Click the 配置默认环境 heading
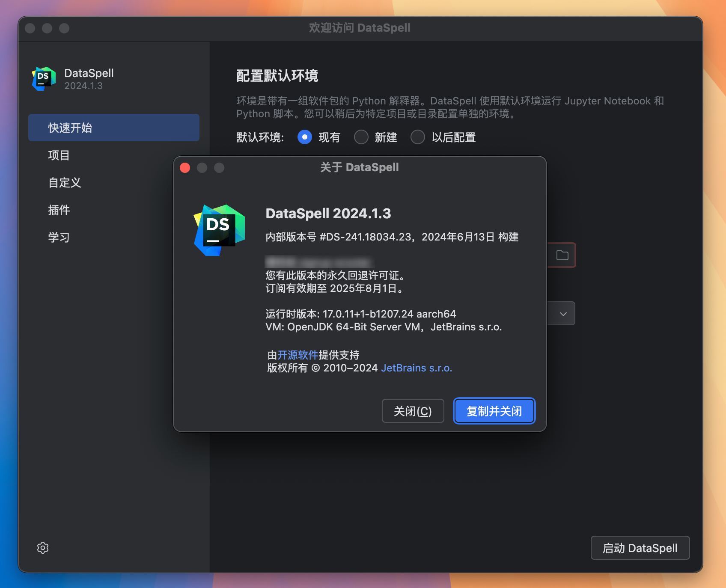Viewport: 726px width, 588px height. point(277,76)
